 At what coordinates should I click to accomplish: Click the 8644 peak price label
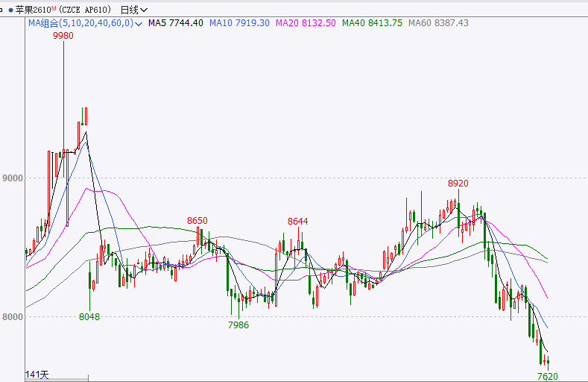point(298,221)
